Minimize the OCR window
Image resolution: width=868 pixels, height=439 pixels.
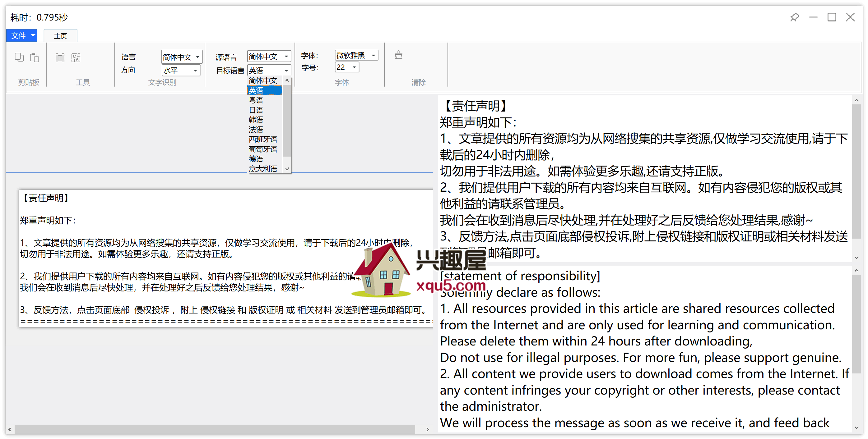[x=813, y=17]
